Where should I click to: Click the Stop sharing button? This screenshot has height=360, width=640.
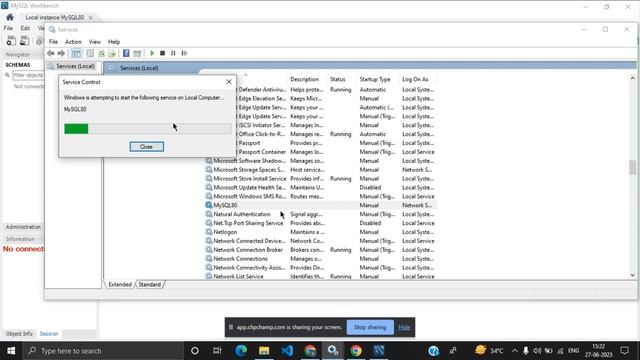(370, 327)
